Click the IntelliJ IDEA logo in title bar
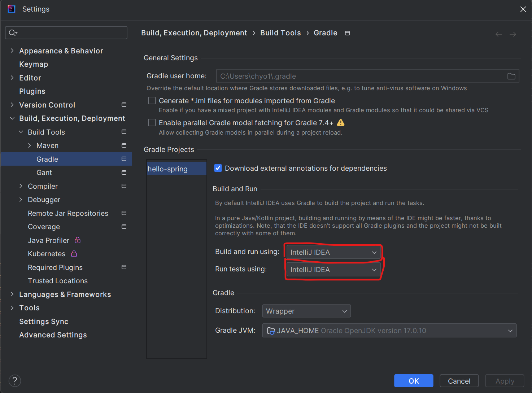Viewport: 532px width, 393px height. tap(12, 9)
